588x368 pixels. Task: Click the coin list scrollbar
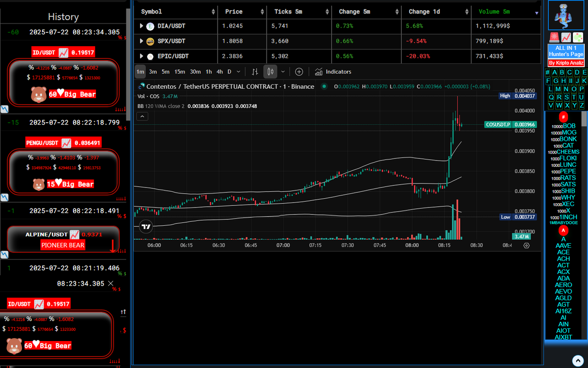584,119
